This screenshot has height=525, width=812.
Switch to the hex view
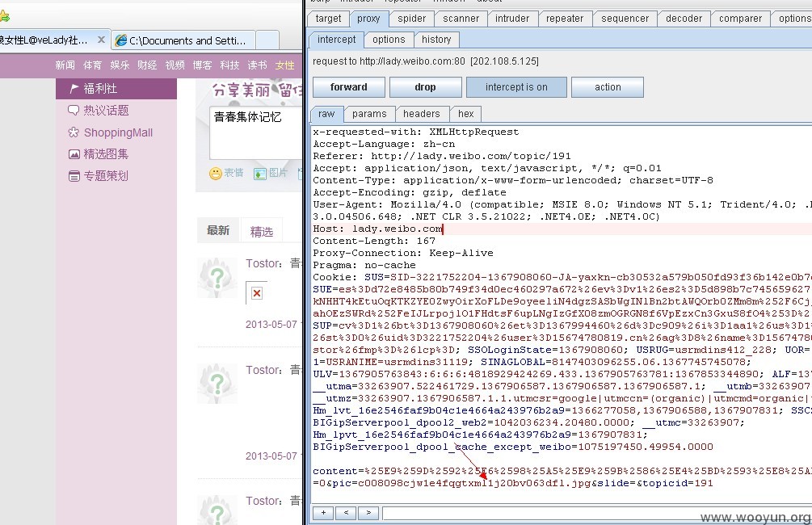465,114
